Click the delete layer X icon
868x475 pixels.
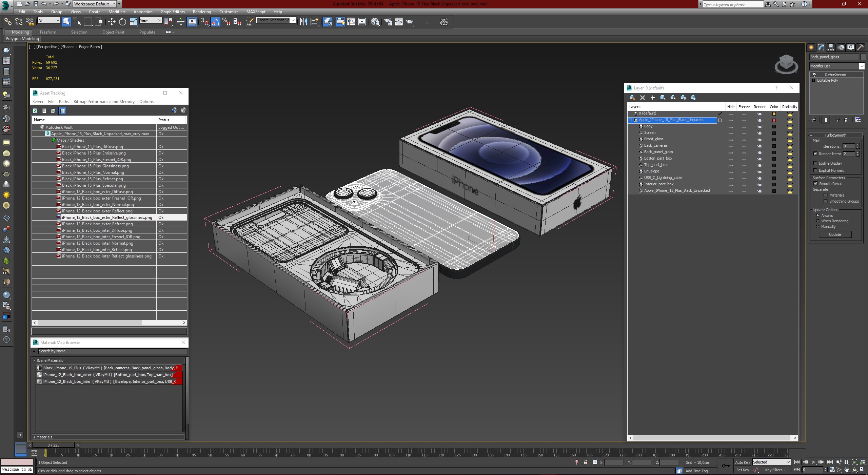642,98
